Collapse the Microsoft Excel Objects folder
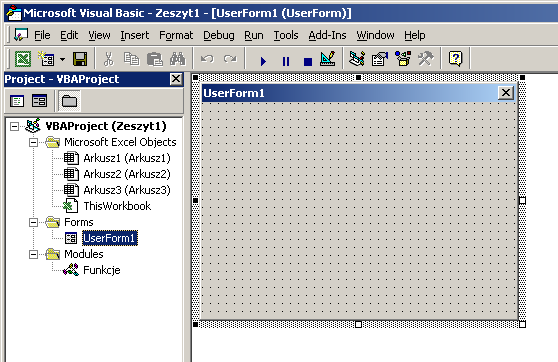 (33, 143)
